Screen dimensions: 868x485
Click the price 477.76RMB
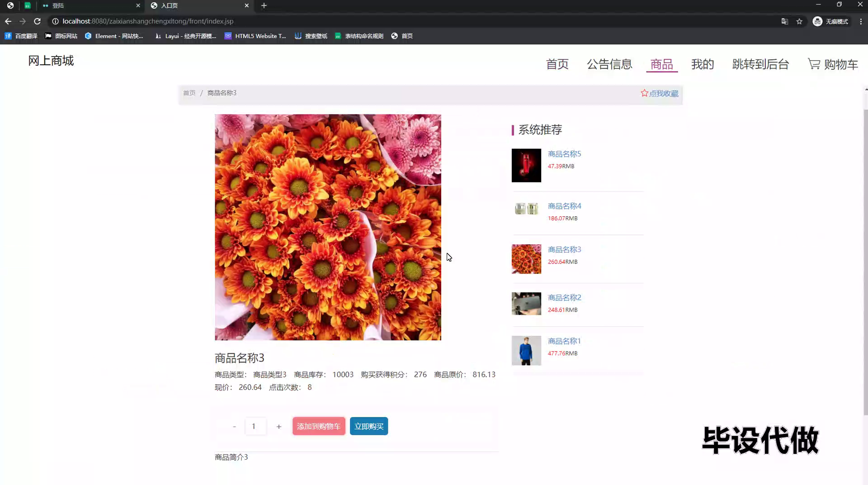coord(562,353)
